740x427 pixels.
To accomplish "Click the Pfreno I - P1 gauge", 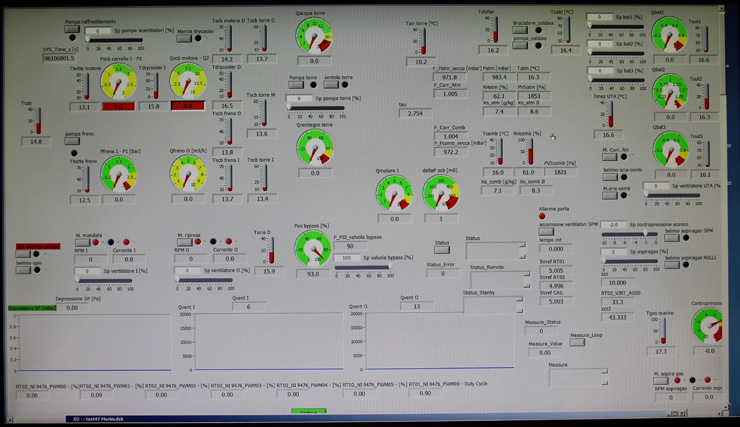I will click(x=118, y=174).
